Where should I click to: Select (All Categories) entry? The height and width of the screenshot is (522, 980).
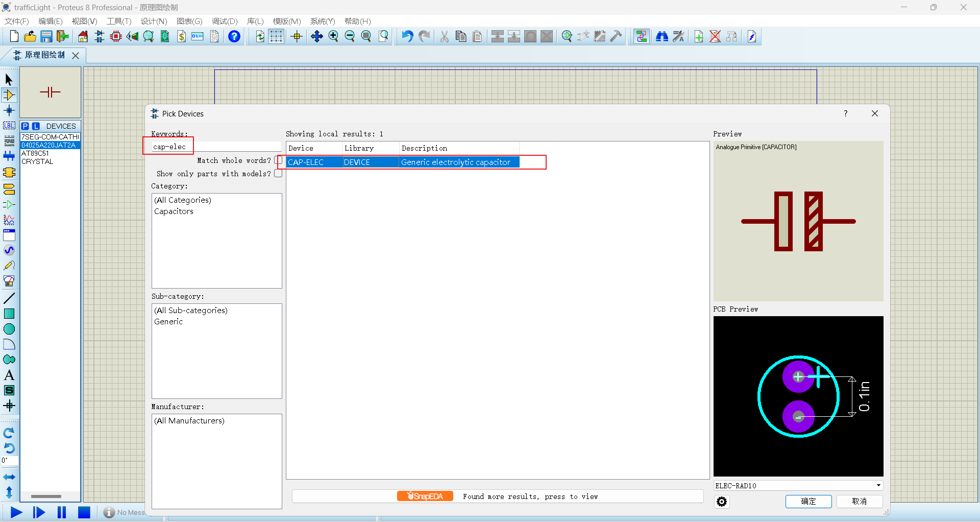click(182, 200)
